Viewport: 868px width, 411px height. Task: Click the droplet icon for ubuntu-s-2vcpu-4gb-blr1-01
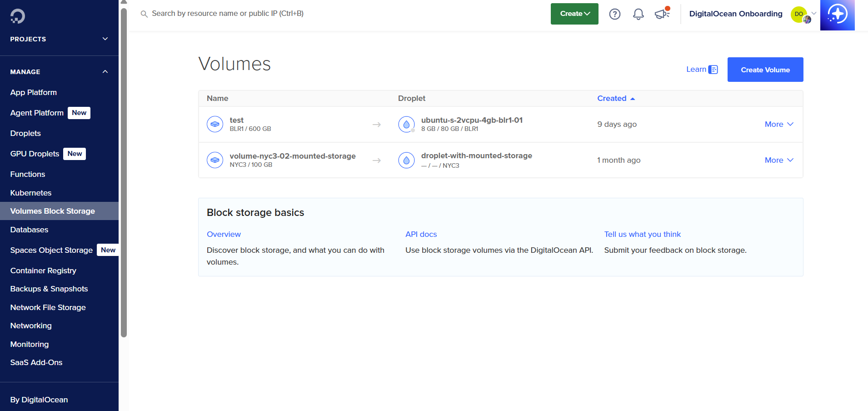(x=406, y=124)
